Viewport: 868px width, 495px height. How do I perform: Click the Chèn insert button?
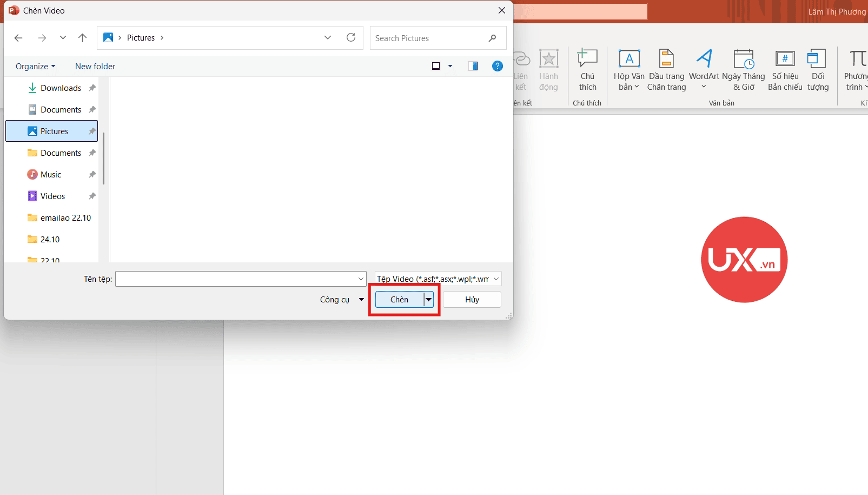pos(399,300)
